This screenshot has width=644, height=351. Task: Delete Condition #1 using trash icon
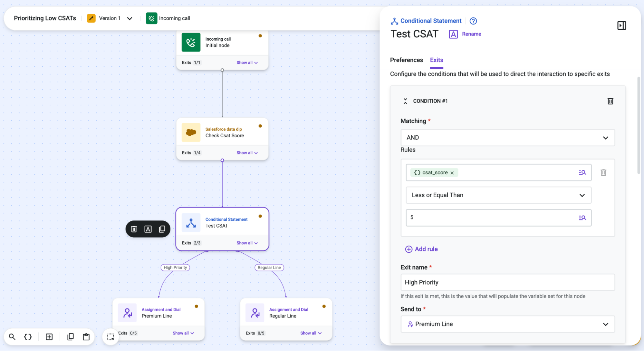[x=610, y=101]
